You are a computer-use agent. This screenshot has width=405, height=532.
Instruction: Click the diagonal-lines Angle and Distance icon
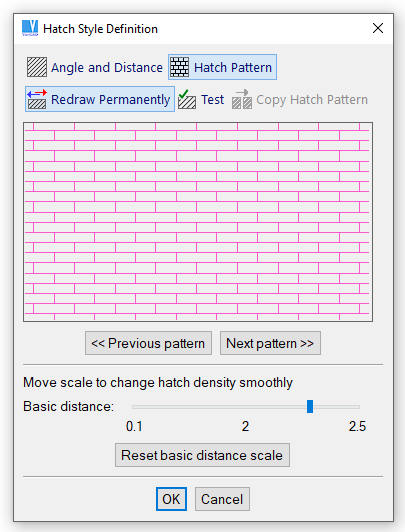pos(37,67)
